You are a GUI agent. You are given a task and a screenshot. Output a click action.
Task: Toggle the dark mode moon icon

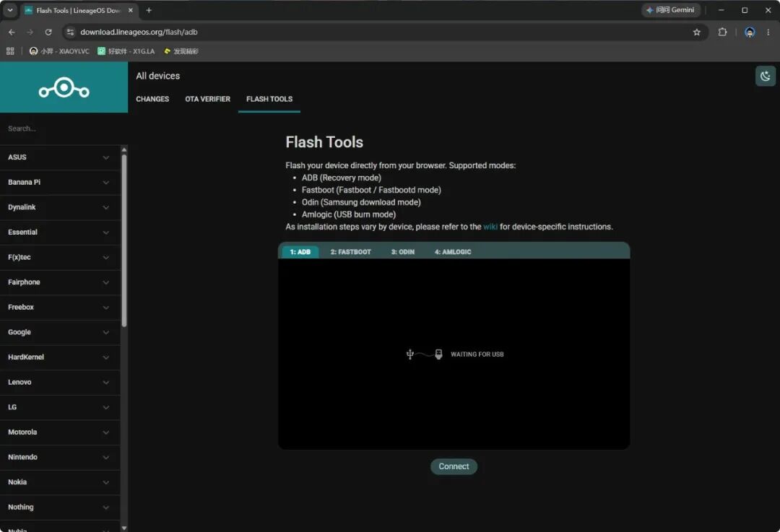[x=765, y=76]
